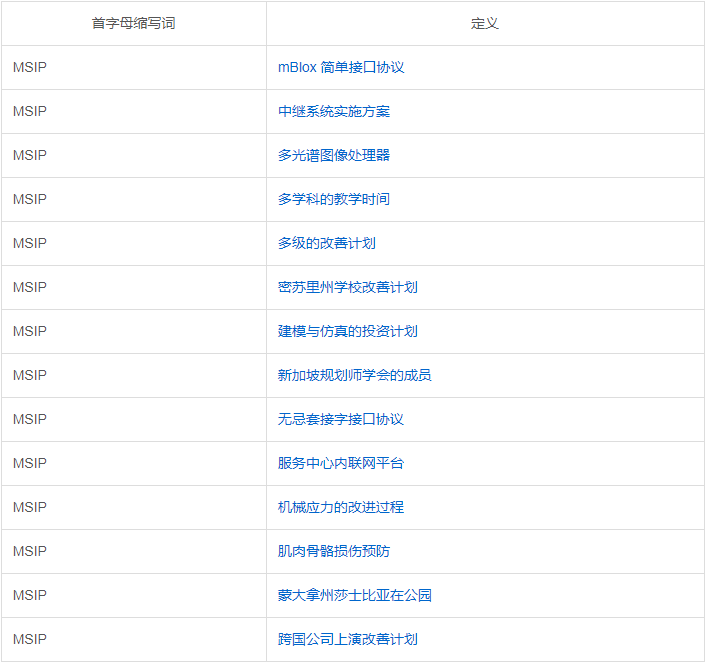
Task: Select the 多级的改善计划 link
Action: point(327,243)
